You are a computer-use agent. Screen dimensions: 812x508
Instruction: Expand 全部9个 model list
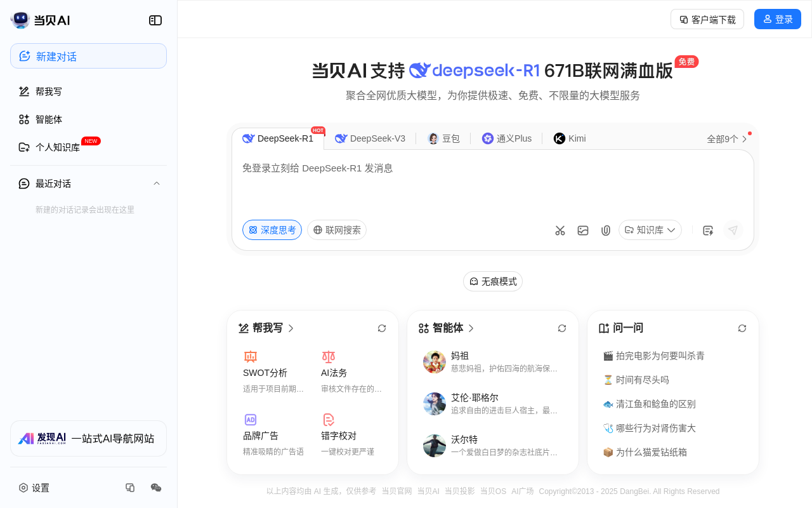(x=727, y=139)
